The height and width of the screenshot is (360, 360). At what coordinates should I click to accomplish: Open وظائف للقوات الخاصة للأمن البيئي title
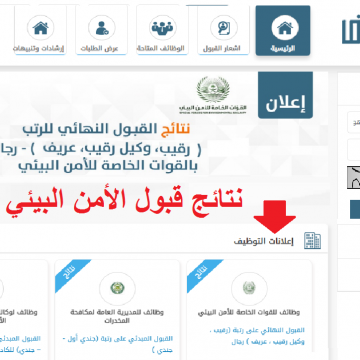click(249, 313)
